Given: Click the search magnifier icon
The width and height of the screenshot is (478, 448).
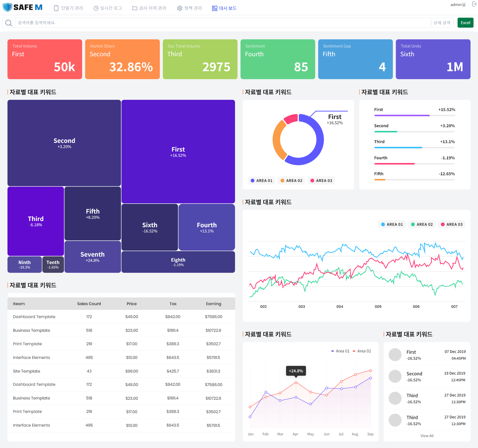Looking at the screenshot, I should coord(9,23).
